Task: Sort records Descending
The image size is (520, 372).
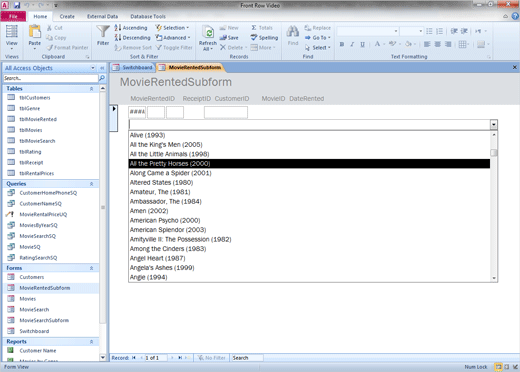Action: click(132, 38)
